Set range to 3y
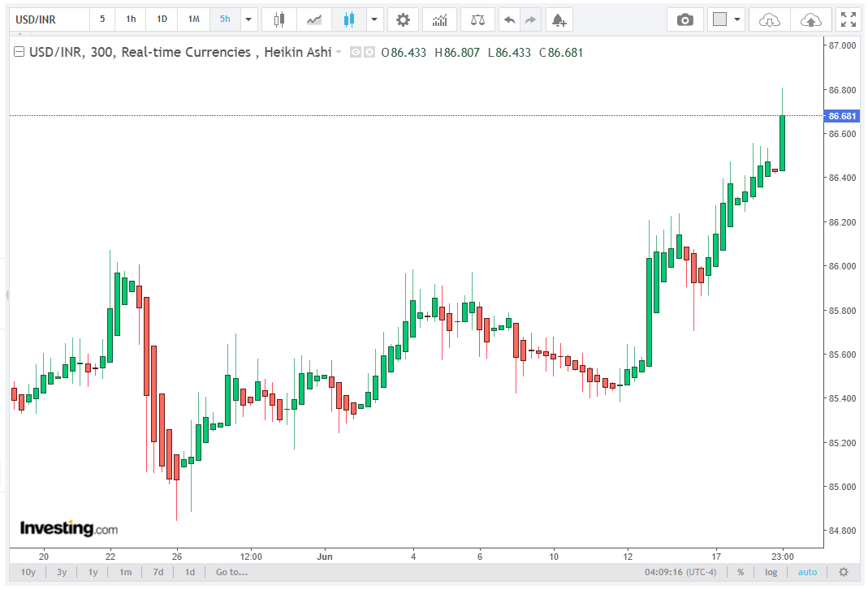Image resolution: width=868 pixels, height=589 pixels. click(x=62, y=572)
